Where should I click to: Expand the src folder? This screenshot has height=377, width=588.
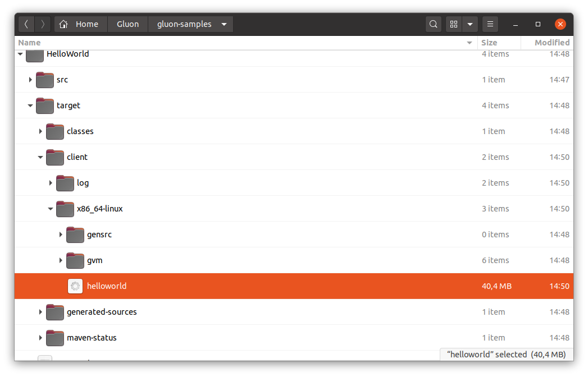30,80
